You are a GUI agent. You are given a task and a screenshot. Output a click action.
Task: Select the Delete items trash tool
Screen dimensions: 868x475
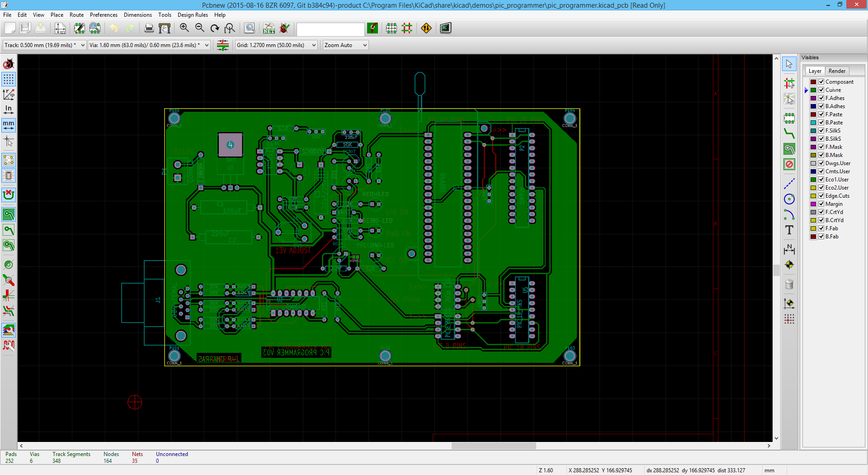point(789,284)
